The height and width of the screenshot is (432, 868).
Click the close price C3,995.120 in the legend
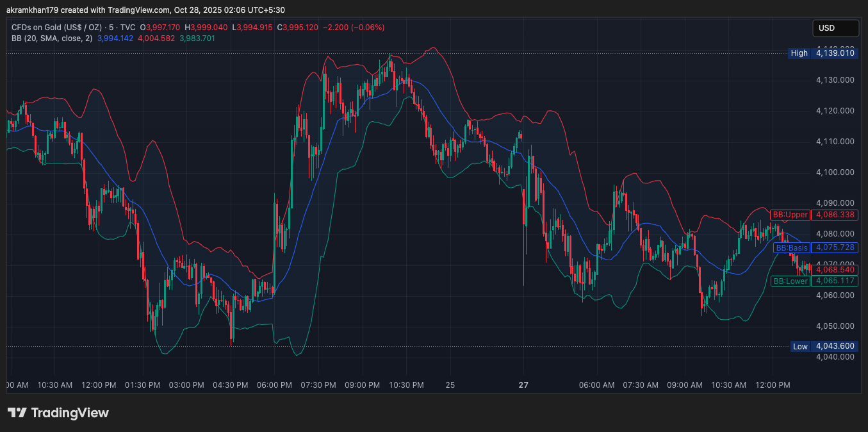click(299, 27)
